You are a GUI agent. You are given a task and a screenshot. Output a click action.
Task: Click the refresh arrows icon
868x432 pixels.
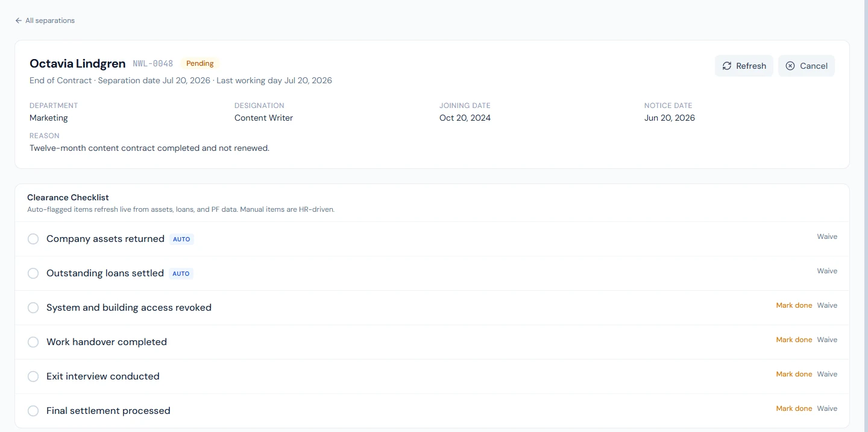click(727, 66)
